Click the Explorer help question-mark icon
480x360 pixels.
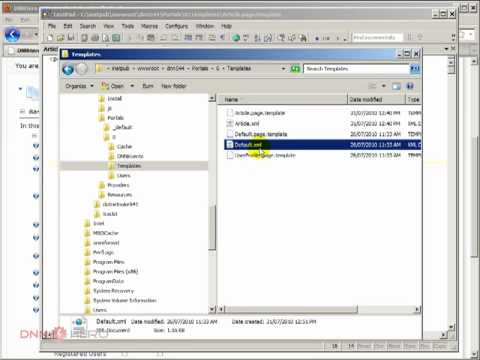click(x=410, y=86)
